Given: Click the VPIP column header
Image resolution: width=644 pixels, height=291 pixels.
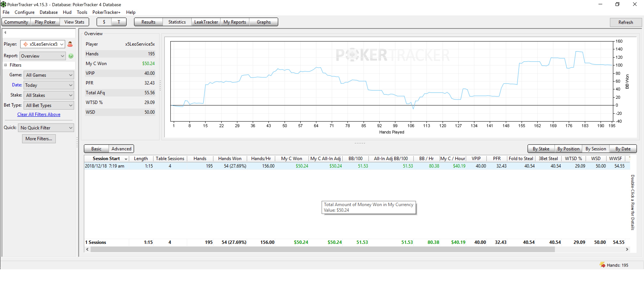Looking at the screenshot, I should [476, 159].
